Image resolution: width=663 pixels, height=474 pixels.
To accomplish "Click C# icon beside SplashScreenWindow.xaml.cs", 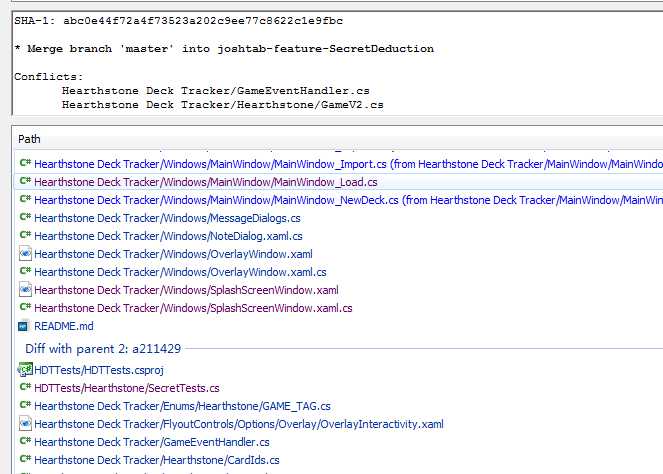I will coord(25,307).
